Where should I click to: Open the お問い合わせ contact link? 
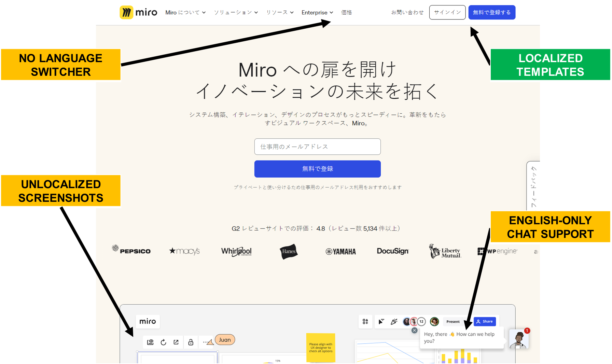407,12
